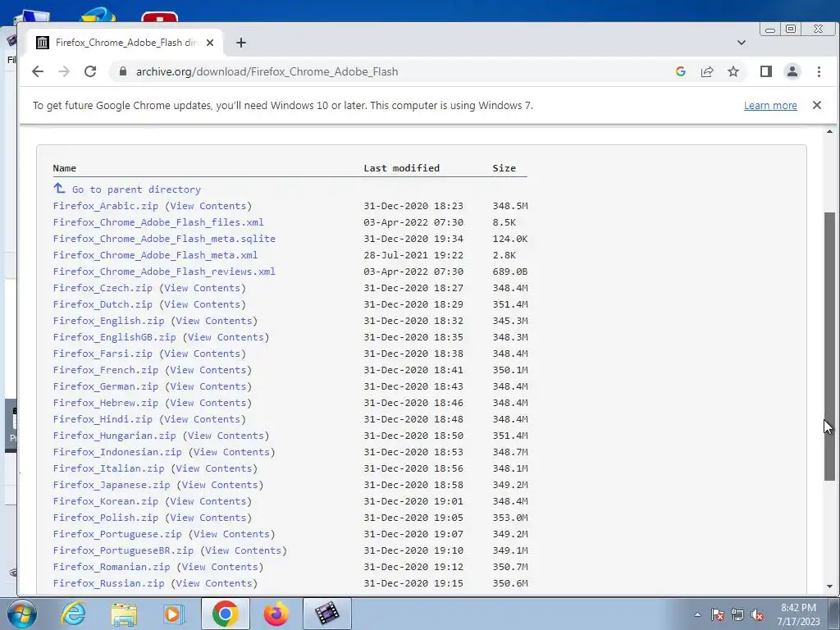Screen dimensions: 840x630
Task: Open Firefox_Chrome_Adobe_Flash_meta.xml
Action: coord(155,255)
